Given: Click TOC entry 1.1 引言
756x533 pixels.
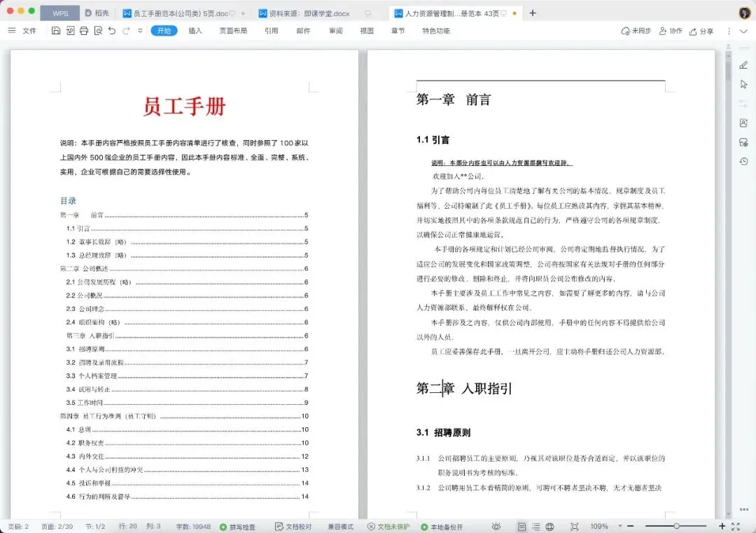Looking at the screenshot, I should 187,228.
